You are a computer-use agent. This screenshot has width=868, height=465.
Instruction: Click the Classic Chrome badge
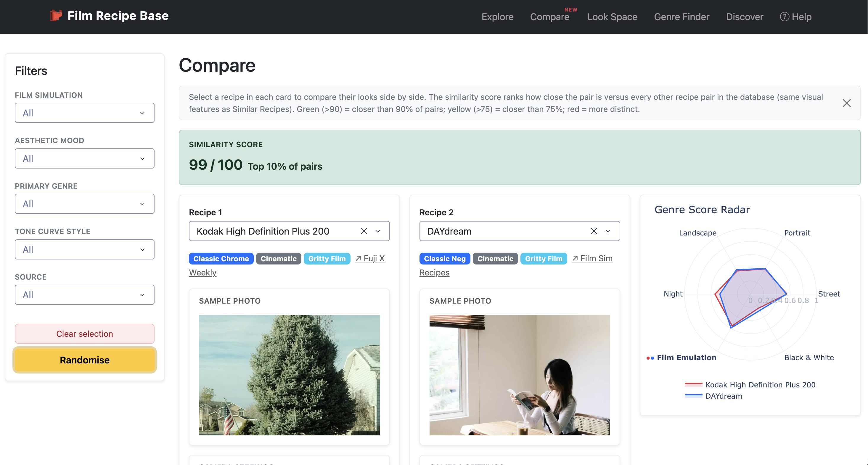(x=221, y=259)
